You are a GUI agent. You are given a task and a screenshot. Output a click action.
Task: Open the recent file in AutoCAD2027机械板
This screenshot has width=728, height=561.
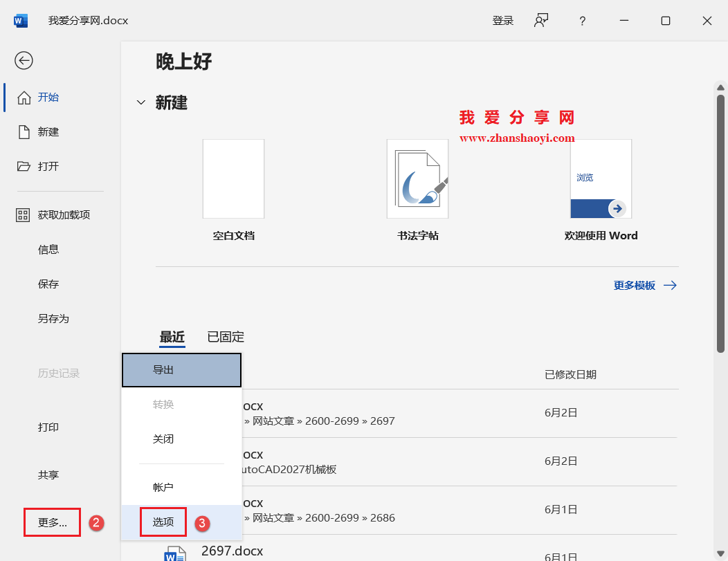tap(417, 461)
